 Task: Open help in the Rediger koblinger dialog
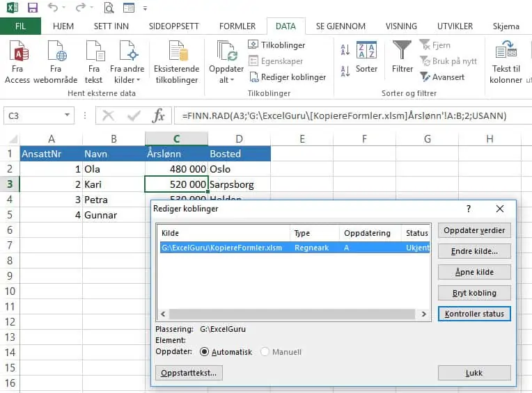(x=469, y=209)
